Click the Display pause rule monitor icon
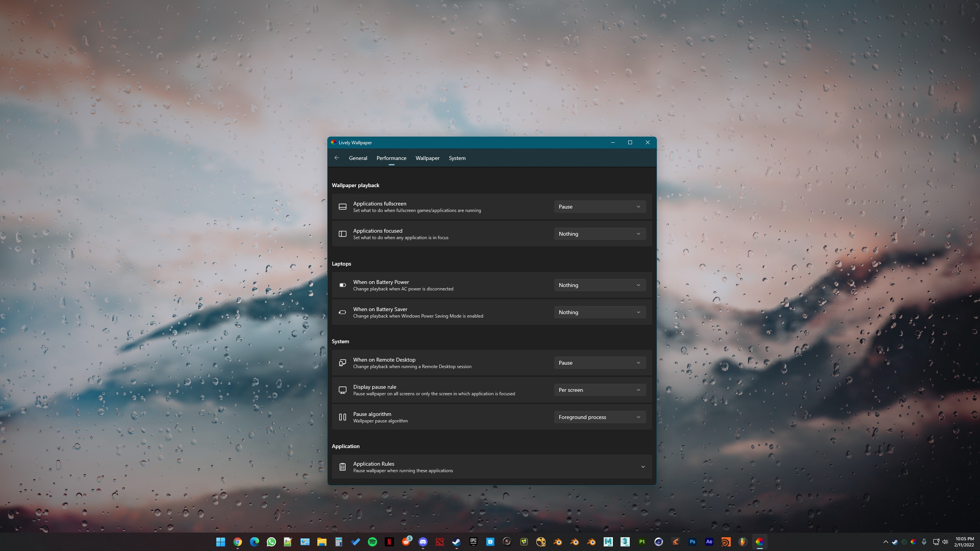 pyautogui.click(x=342, y=390)
